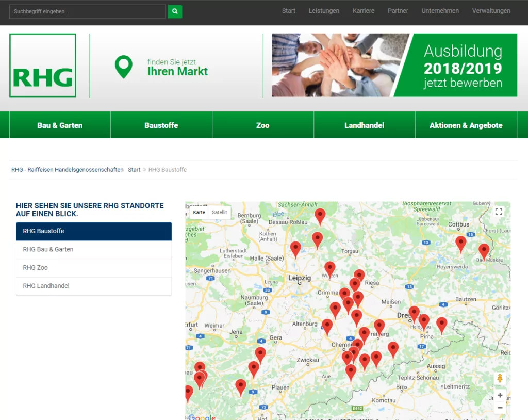Screen dimensions: 528x420
Task: Zoom in with the map plus button
Action: (x=500, y=395)
